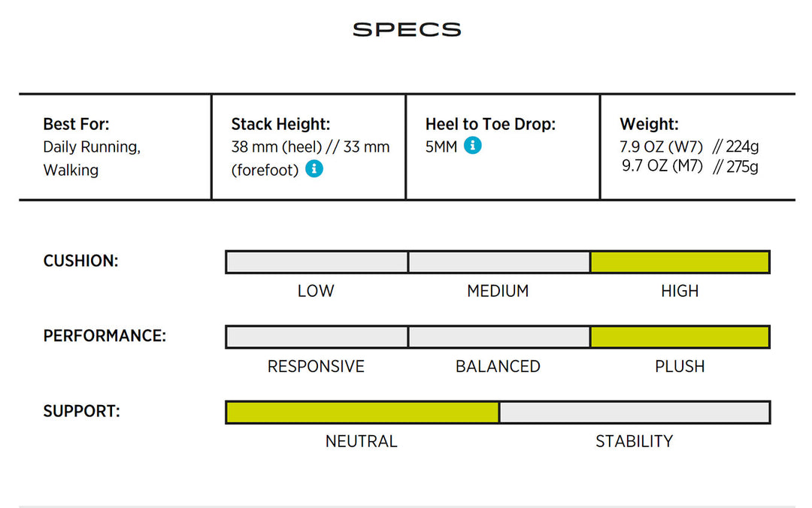The width and height of the screenshot is (812, 508).
Task: Click the Heel to Toe Drop info icon
Action: pyautogui.click(x=472, y=146)
